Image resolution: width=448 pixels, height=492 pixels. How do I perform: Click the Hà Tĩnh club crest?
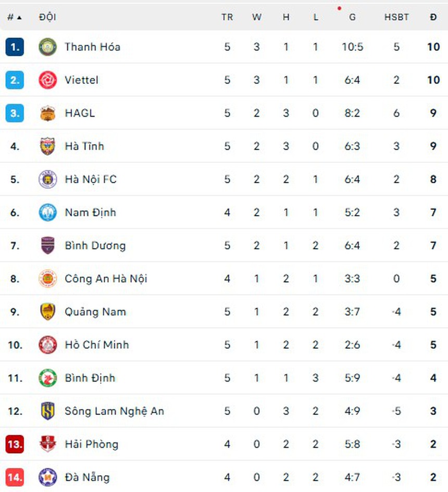(x=48, y=146)
